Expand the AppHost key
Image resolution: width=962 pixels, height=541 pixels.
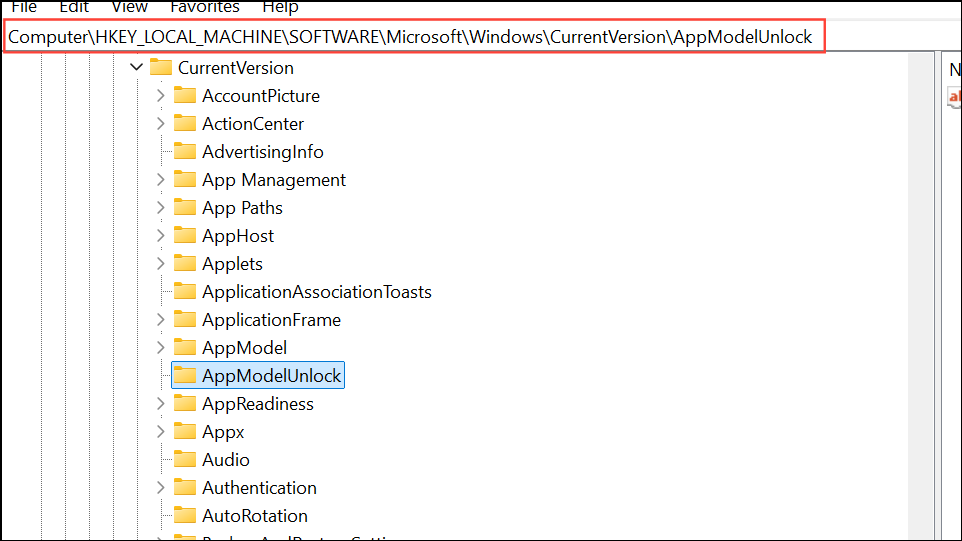click(x=160, y=236)
